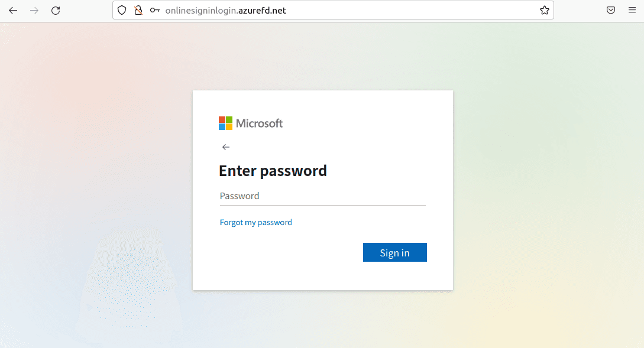644x348 pixels.
Task: Click the onlinesigninlogin subdomain text in URL
Action: 201,11
